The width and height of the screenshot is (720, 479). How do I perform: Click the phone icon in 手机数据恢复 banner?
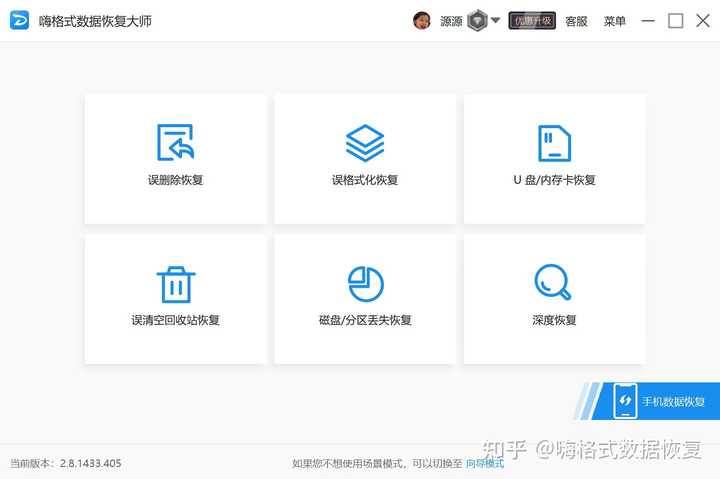tap(625, 401)
